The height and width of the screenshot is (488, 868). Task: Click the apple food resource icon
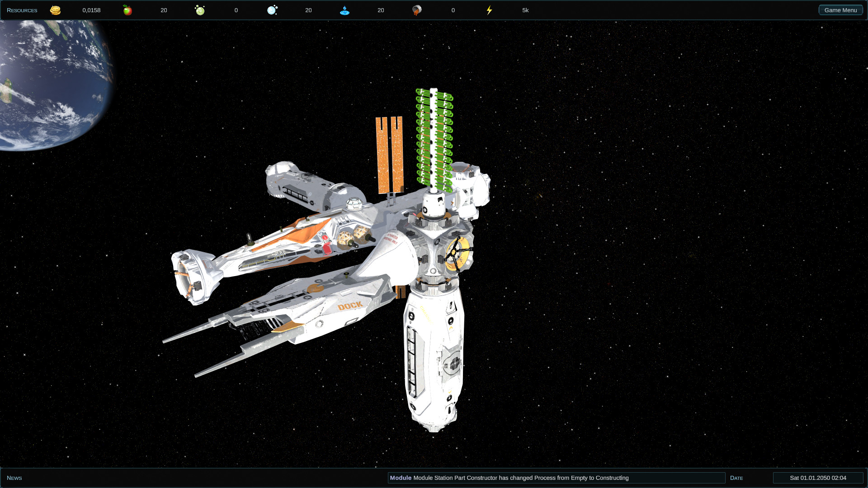(x=127, y=10)
